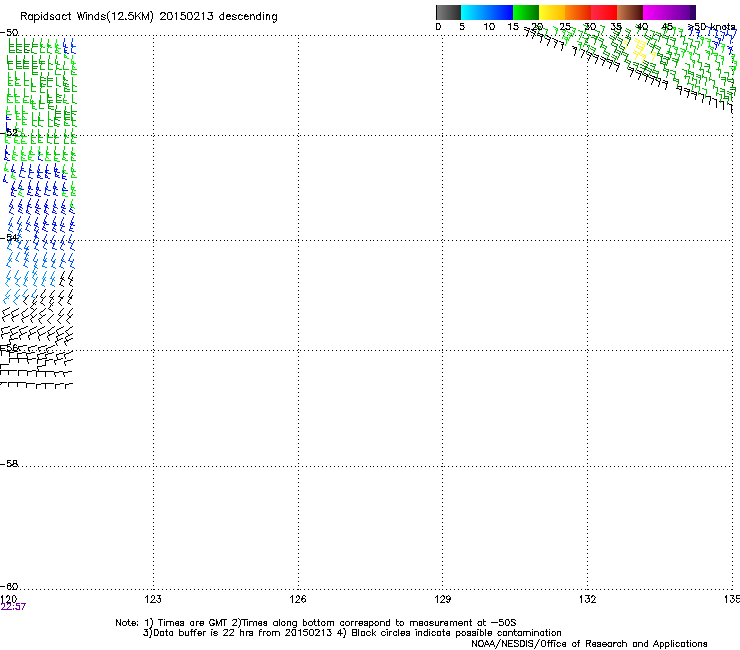740x650 pixels.
Task: Click the longitude label 129
Action: [x=442, y=599]
